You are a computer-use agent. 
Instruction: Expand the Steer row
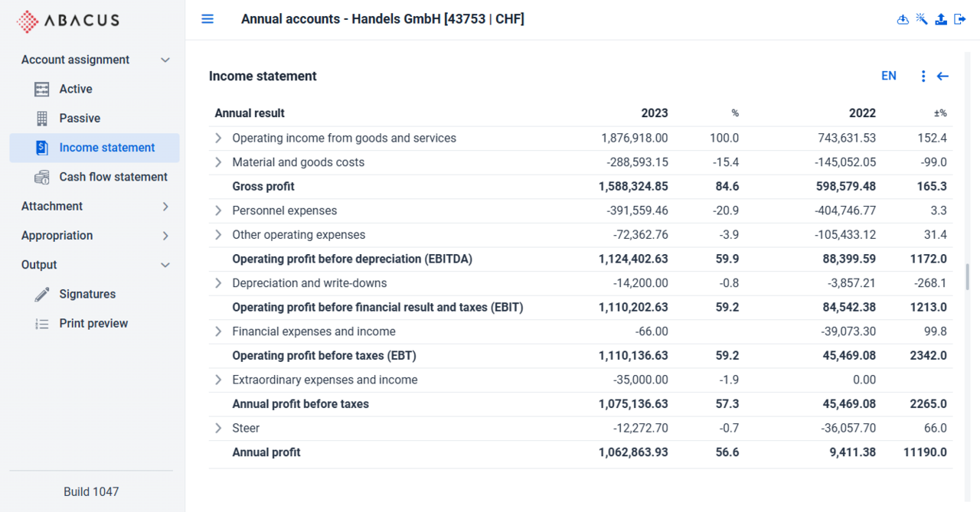tap(218, 429)
